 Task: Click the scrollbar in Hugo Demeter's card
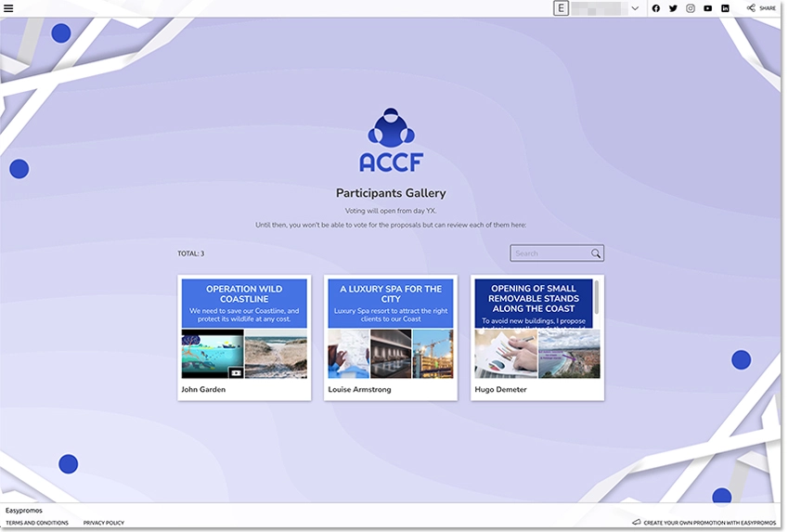click(597, 297)
